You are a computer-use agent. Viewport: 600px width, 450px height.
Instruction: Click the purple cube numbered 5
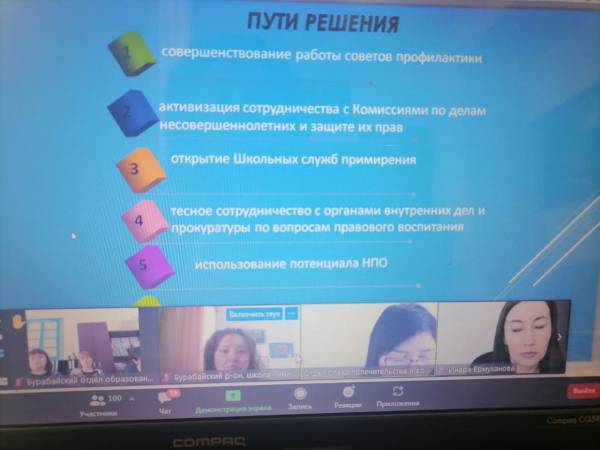(x=150, y=267)
